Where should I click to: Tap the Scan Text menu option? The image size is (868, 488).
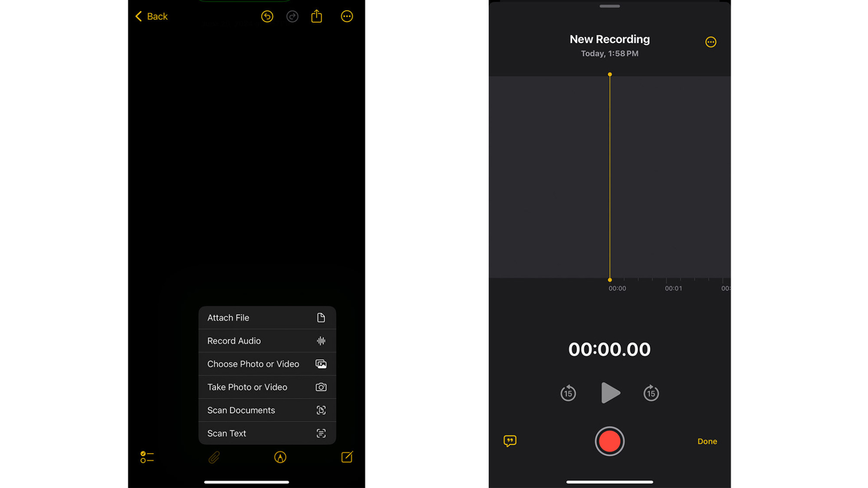coord(266,433)
